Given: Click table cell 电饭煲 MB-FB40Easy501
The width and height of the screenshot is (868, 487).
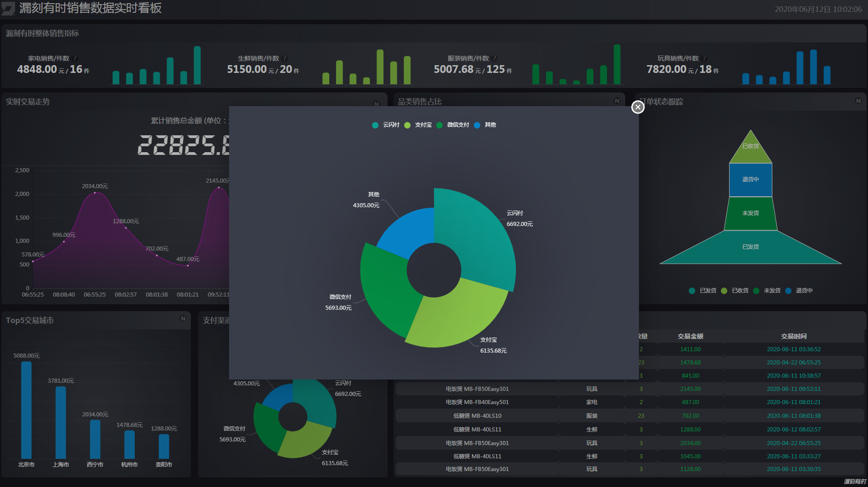Looking at the screenshot, I should 477,402.
